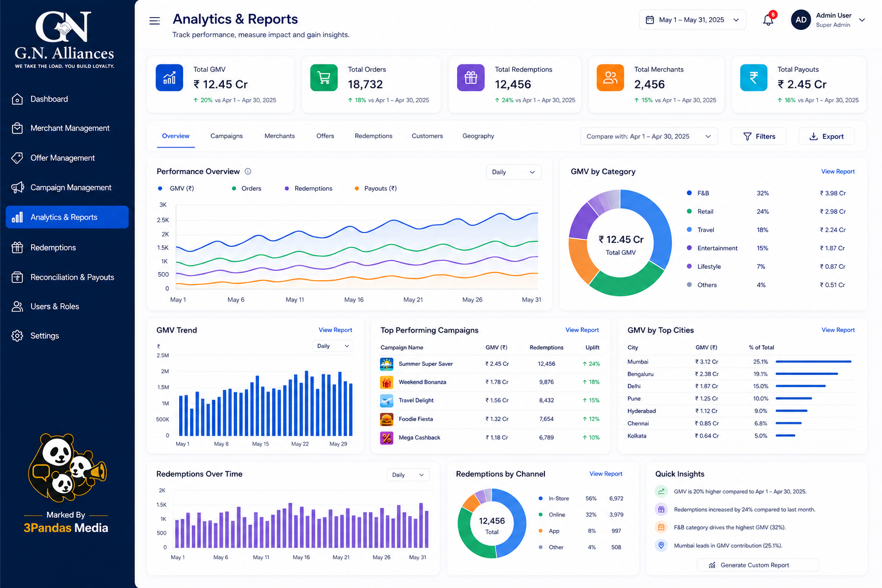The image size is (882, 588).
Task: Switch to the Merchants tab
Action: (280, 136)
